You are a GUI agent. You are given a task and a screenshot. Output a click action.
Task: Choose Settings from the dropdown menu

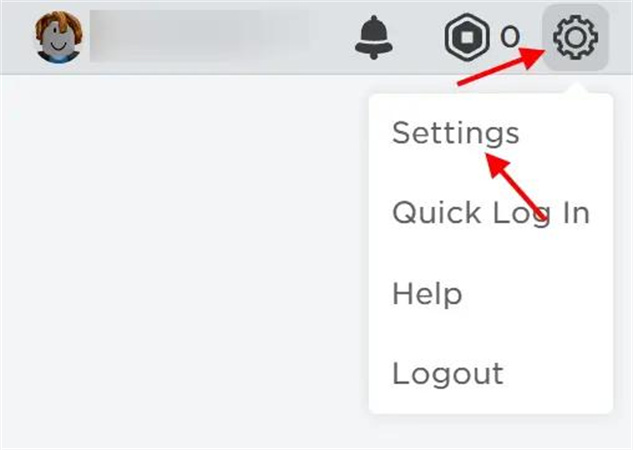pyautogui.click(x=456, y=133)
